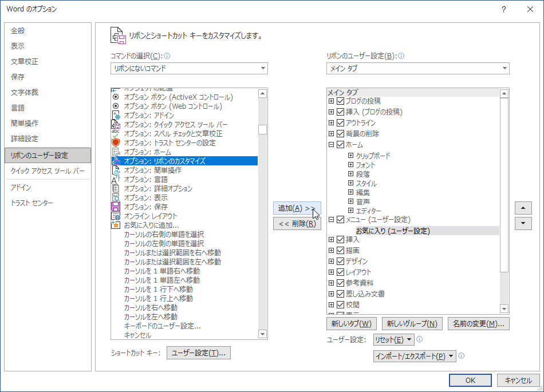
Task: Click the 名前の変更(M) button
Action: point(478,324)
